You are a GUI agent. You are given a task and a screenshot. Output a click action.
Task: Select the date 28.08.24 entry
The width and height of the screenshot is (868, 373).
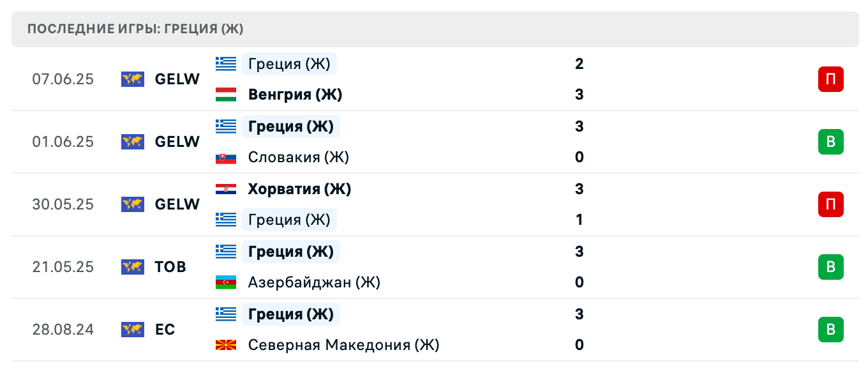63,330
